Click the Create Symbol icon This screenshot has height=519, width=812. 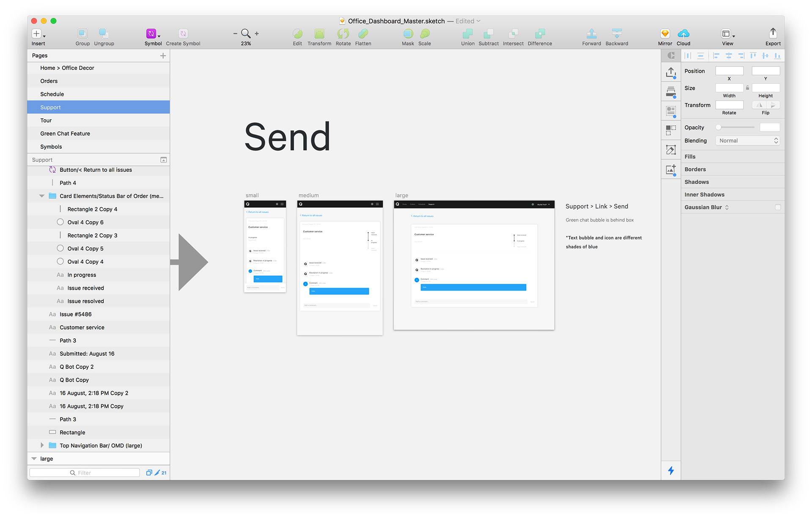coord(183,34)
